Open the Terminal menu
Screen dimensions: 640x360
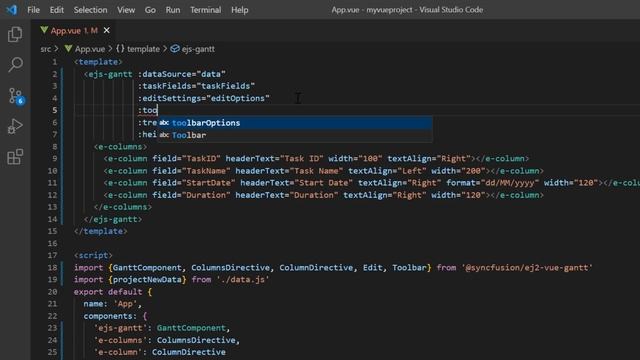pos(205,10)
